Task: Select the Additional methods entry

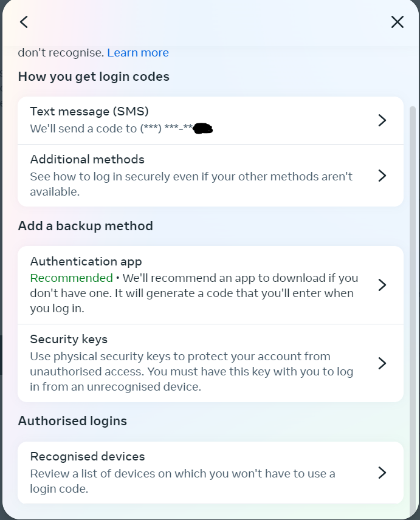Action: tap(88, 160)
